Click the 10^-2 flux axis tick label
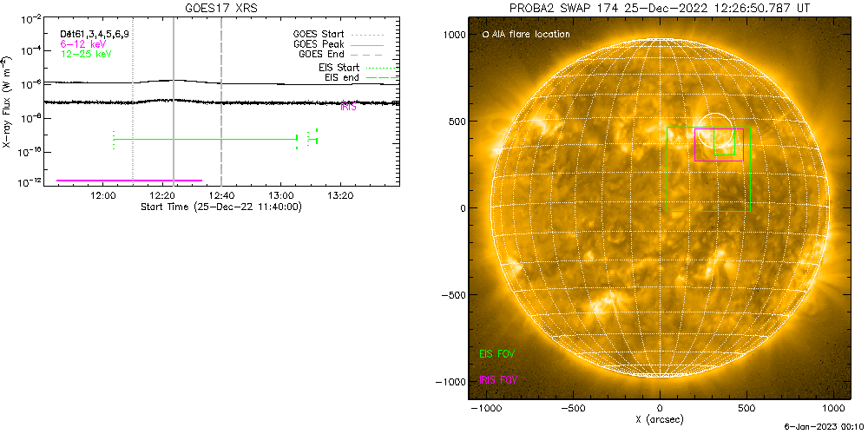The width and height of the screenshot is (868, 434). pyautogui.click(x=31, y=19)
